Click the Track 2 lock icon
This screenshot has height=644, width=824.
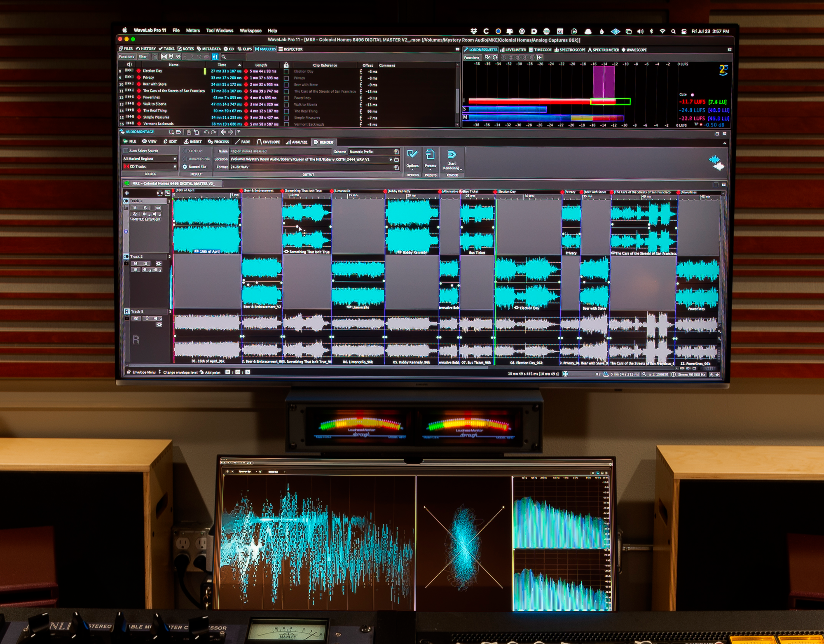point(126,263)
